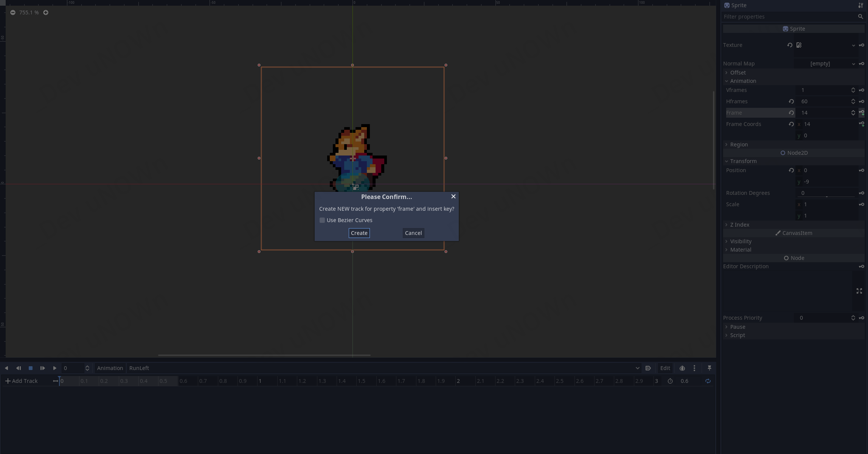
Task: Click the zoom out minus icon
Action: coord(13,12)
